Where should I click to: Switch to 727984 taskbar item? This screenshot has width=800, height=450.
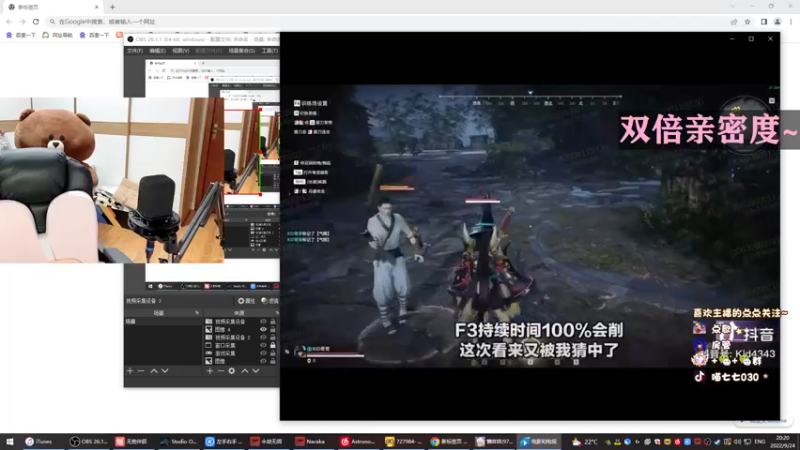click(403, 442)
